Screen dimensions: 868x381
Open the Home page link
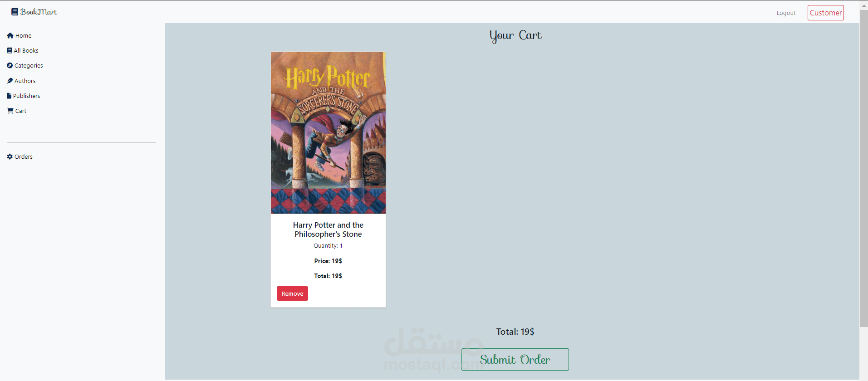click(x=23, y=35)
